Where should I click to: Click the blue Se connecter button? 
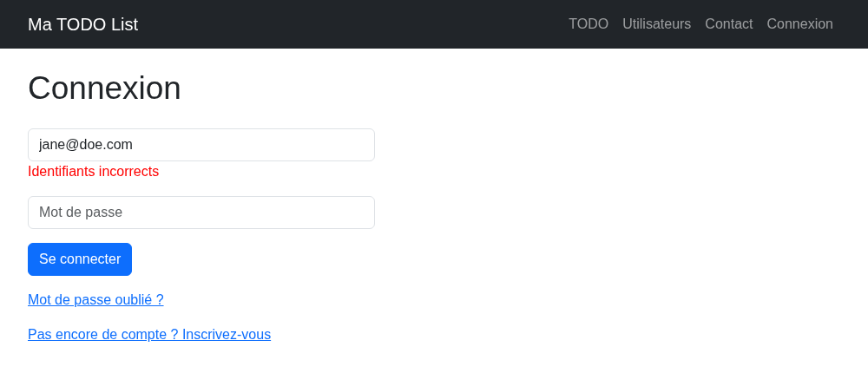[80, 259]
